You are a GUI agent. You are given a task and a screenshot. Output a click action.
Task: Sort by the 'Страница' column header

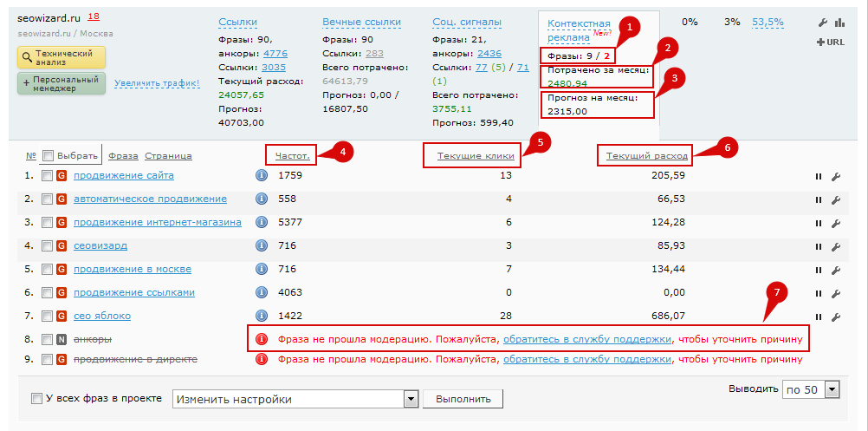click(168, 156)
